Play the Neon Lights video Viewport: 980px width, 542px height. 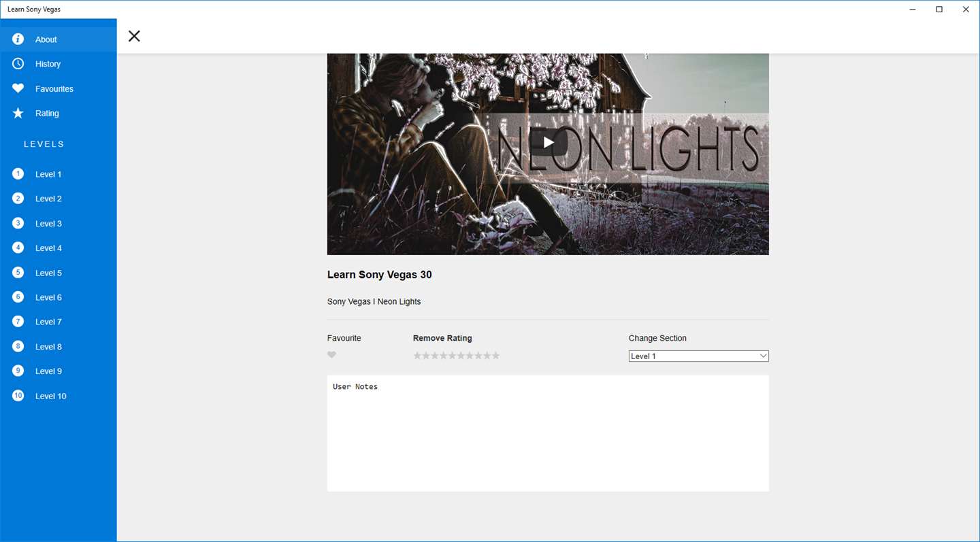tap(549, 142)
